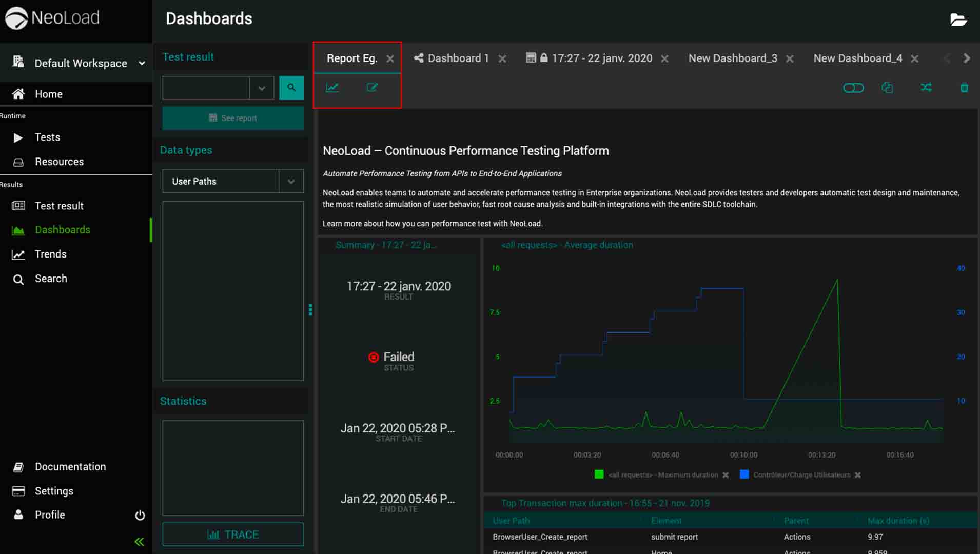Click the duplicate dashboard icon
The width and height of the screenshot is (980, 554).
887,88
